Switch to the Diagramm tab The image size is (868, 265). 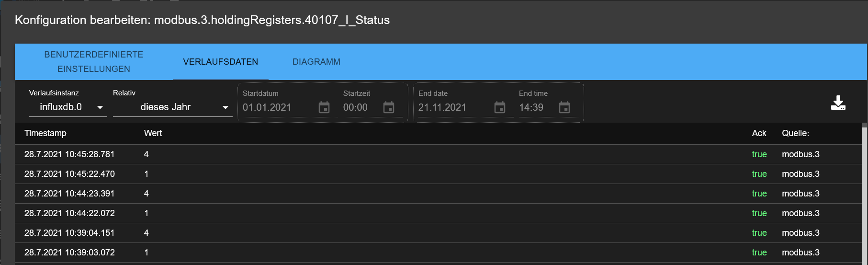tap(316, 62)
